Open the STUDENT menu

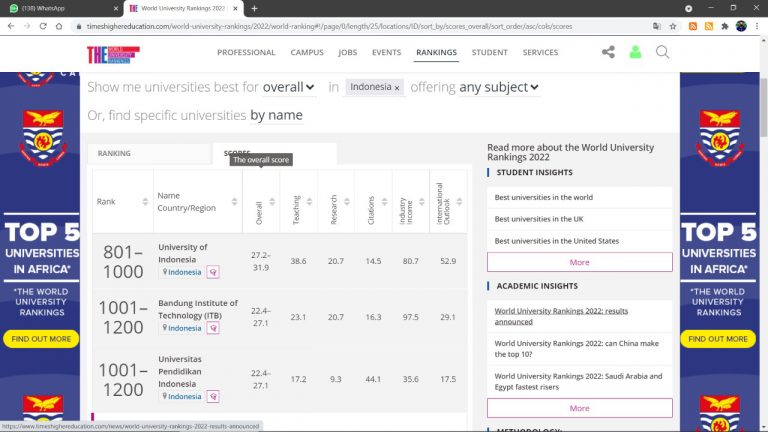coord(490,52)
